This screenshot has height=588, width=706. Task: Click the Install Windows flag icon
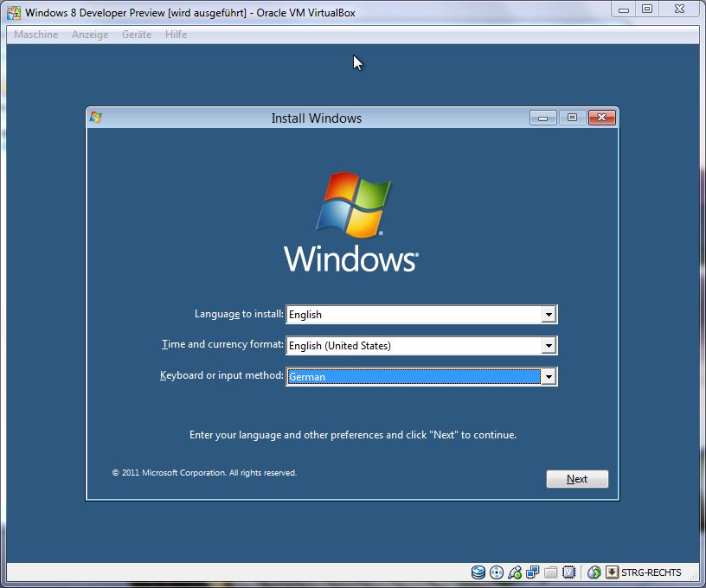(95, 118)
